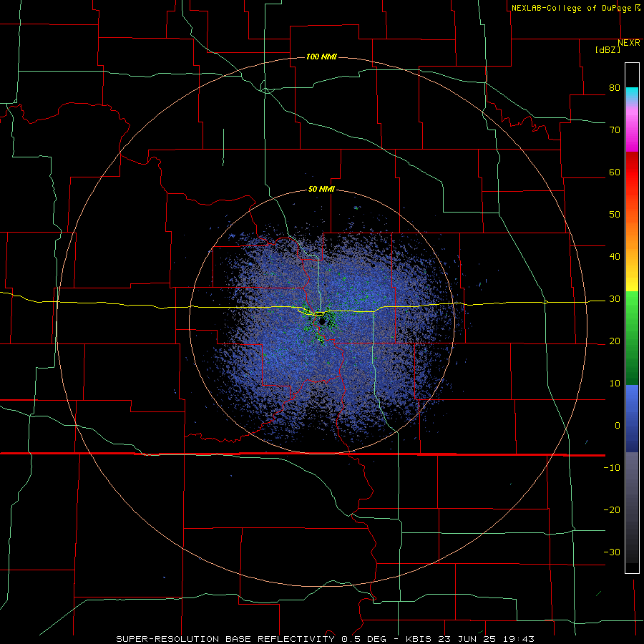The image size is (644, 644).
Task: Click the NEXR label above the legend
Action: (x=629, y=43)
